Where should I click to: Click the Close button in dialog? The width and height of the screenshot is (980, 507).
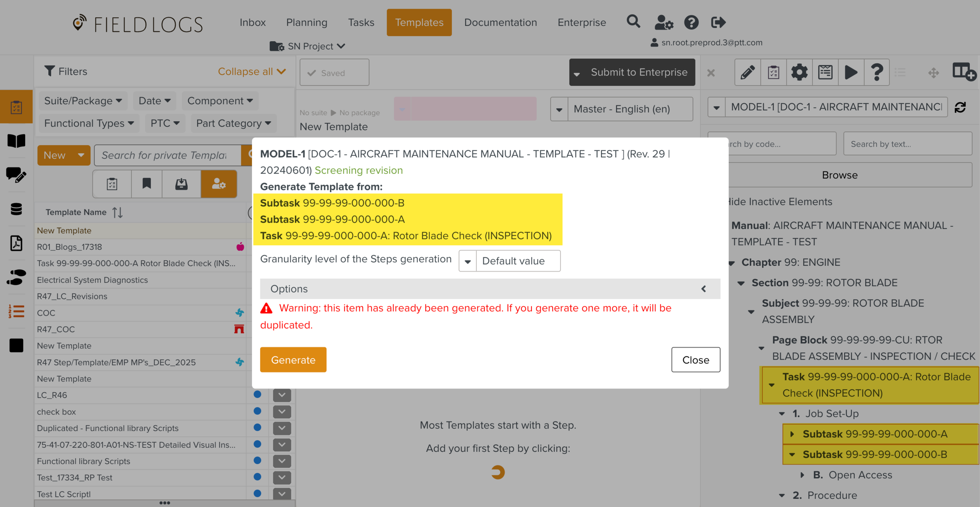click(x=695, y=360)
